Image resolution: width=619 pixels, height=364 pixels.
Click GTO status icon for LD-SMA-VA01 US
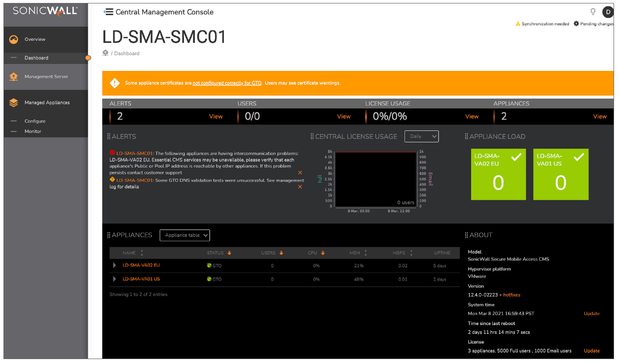(x=209, y=279)
